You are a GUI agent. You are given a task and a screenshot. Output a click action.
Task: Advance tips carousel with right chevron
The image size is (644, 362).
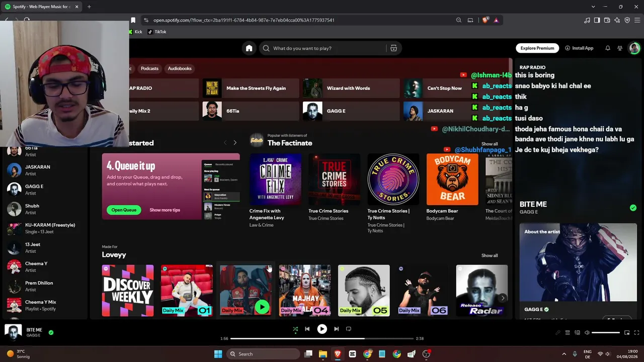pos(235,143)
